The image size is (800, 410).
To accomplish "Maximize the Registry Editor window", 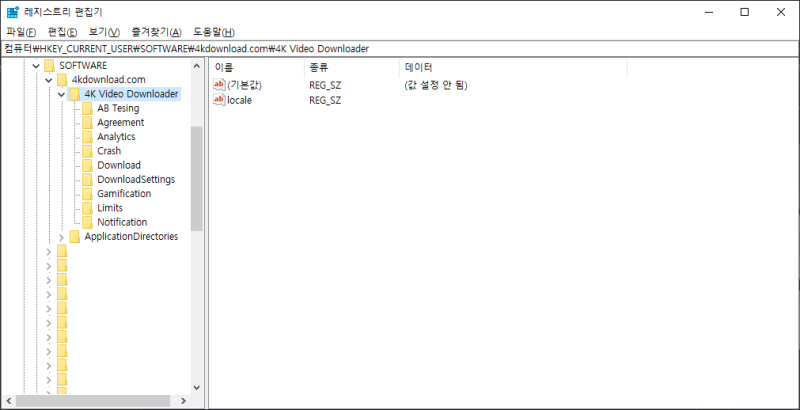I will (x=744, y=12).
